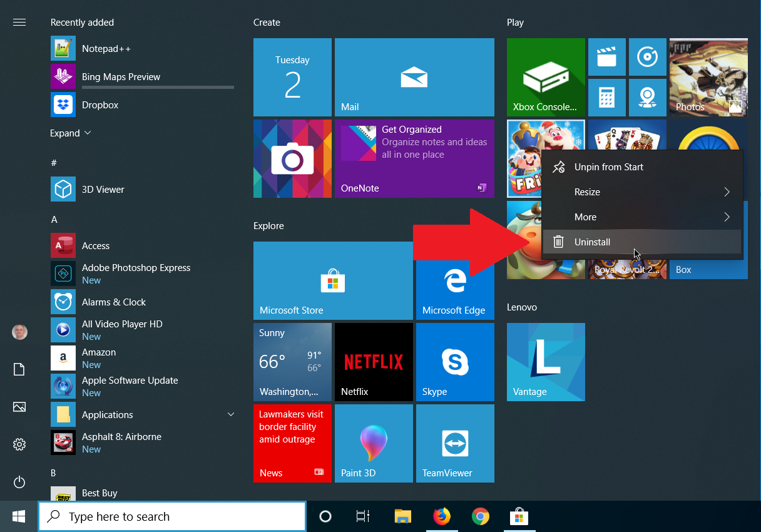Open the Resize submenu
Screen dimensions: 761x532
coord(642,192)
